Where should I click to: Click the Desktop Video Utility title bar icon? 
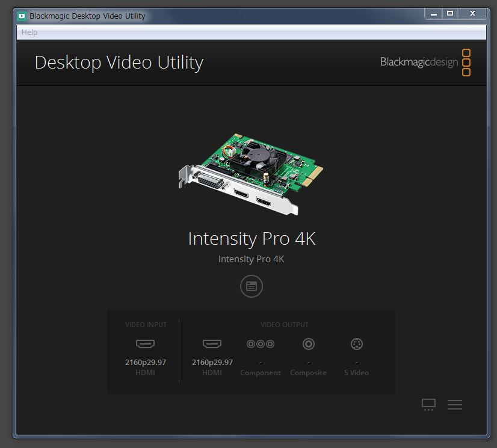22,16
